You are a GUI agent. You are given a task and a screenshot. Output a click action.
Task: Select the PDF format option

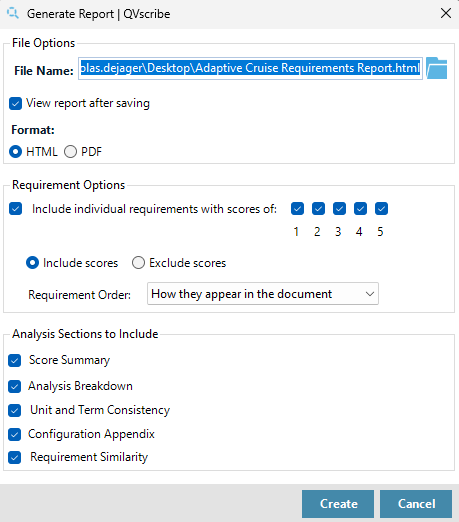coord(70,152)
